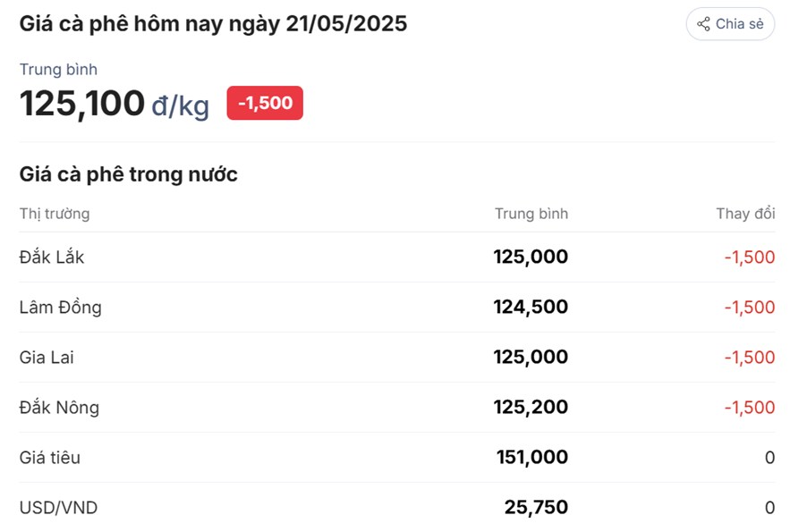
Task: Sort by the Trung bình column header
Action: click(532, 214)
